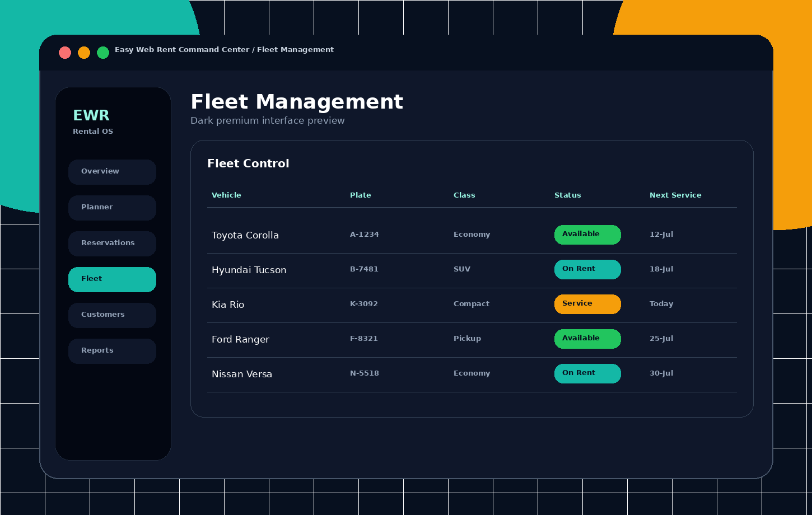This screenshot has width=812, height=515.
Task: Click the Status column header
Action: tap(568, 195)
